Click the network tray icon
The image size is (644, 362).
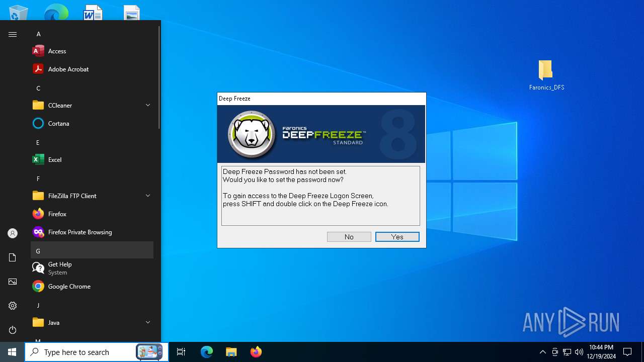pyautogui.click(x=567, y=352)
